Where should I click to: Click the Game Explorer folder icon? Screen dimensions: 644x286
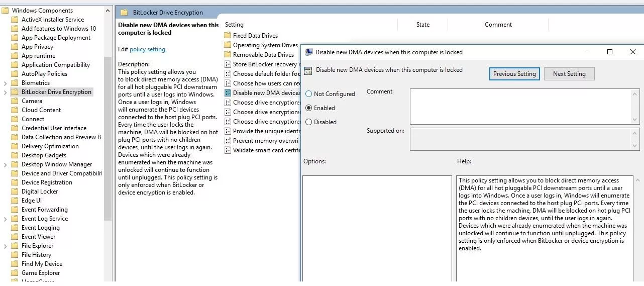coord(15,273)
